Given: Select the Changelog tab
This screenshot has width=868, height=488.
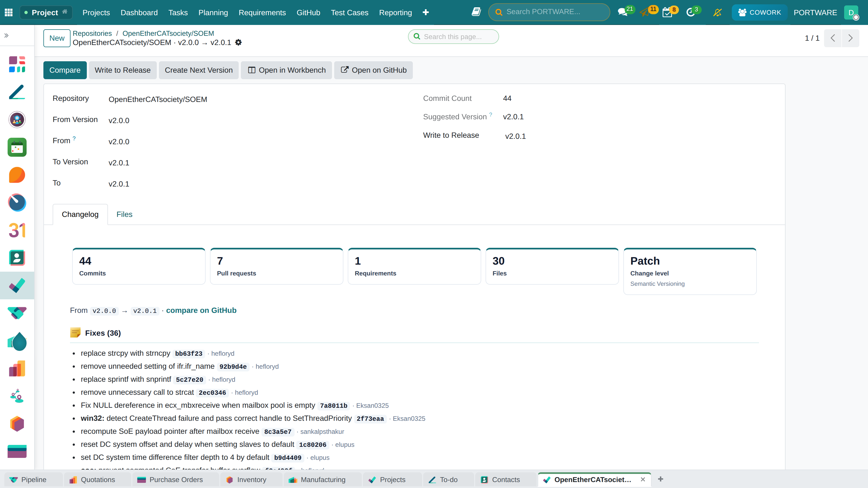Looking at the screenshot, I should (x=80, y=214).
